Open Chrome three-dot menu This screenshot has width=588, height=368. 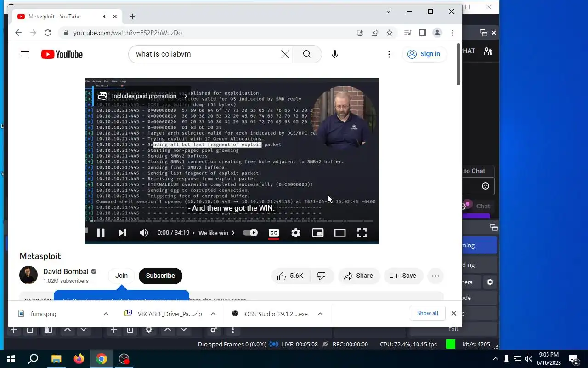coord(452,33)
